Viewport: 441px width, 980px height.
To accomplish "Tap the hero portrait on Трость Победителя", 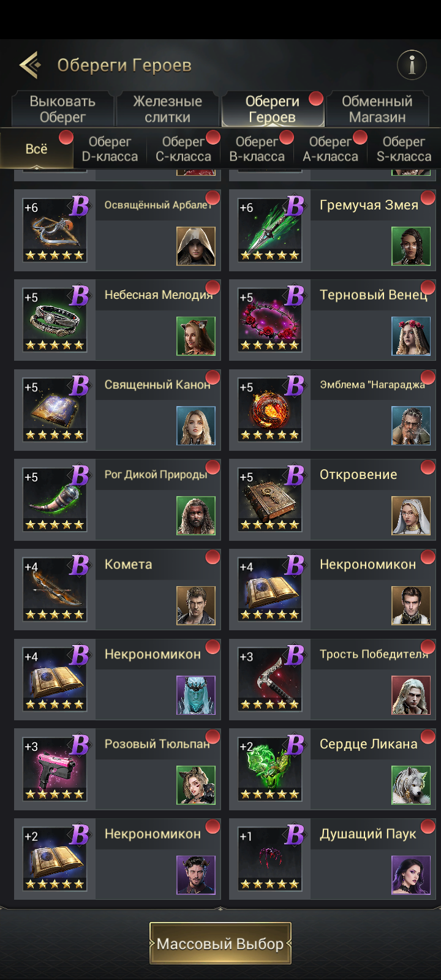I will (x=411, y=695).
